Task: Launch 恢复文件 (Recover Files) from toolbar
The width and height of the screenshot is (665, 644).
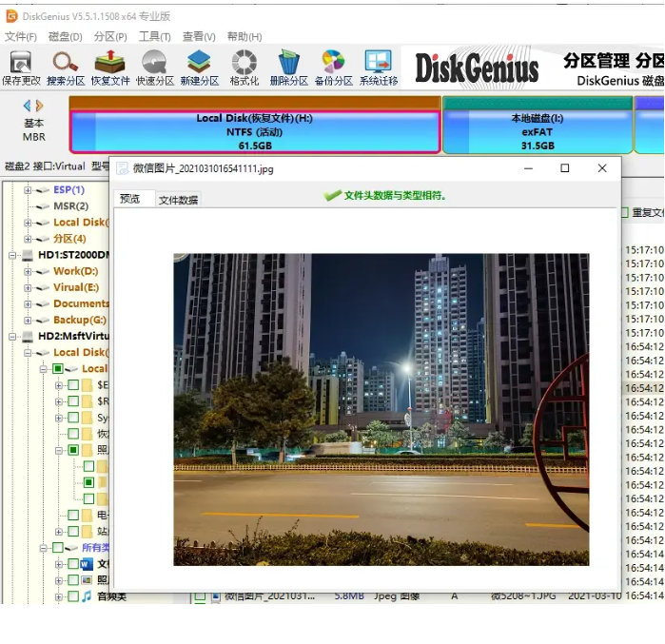Action: coord(110,67)
